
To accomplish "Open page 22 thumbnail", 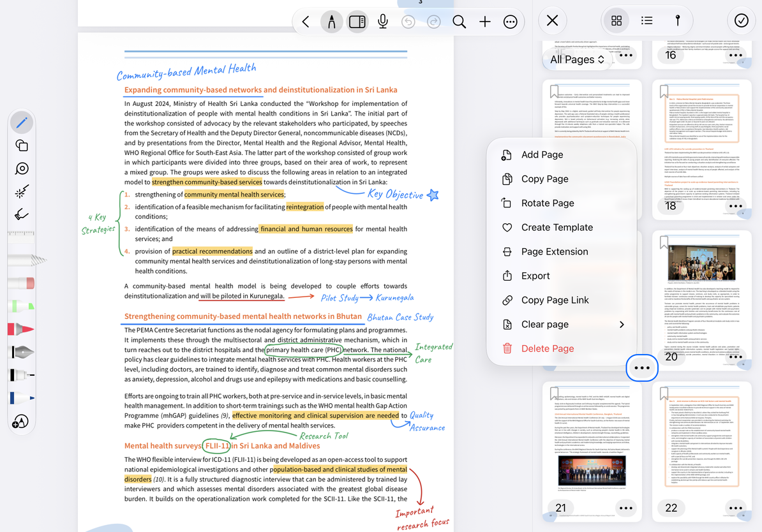I will pos(702,452).
